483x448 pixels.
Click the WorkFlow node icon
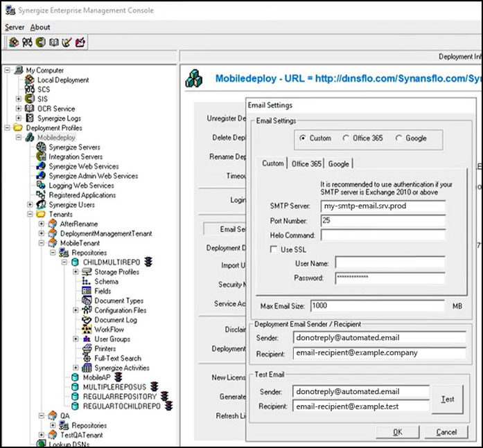(x=87, y=330)
